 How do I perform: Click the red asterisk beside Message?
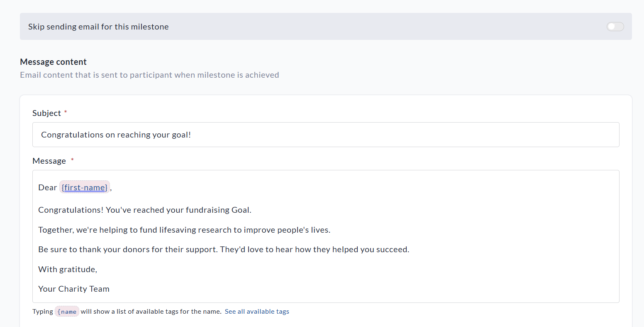click(72, 160)
